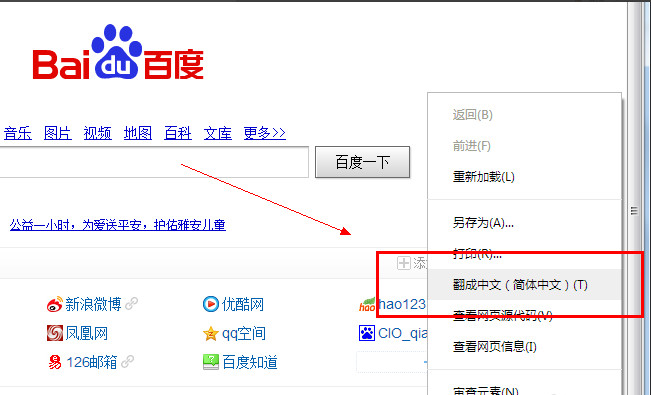Click the Baidu search input field

(x=154, y=162)
